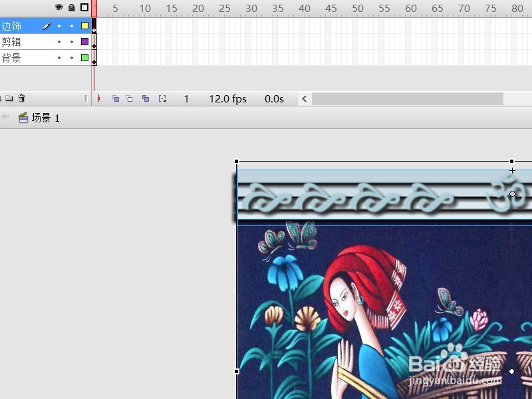This screenshot has height=399, width=532.
Task: Click lock all layers padlock icon
Action: coord(72,7)
